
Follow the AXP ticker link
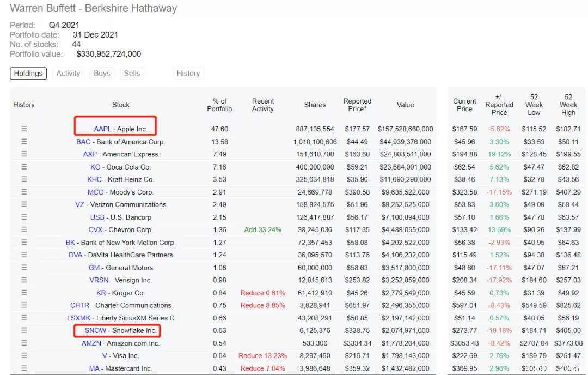coord(90,154)
